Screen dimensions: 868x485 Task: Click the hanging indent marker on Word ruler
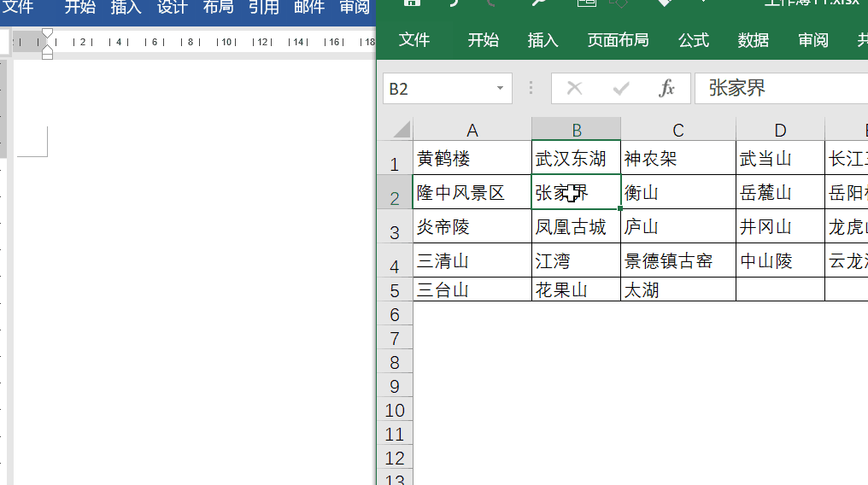48,49
